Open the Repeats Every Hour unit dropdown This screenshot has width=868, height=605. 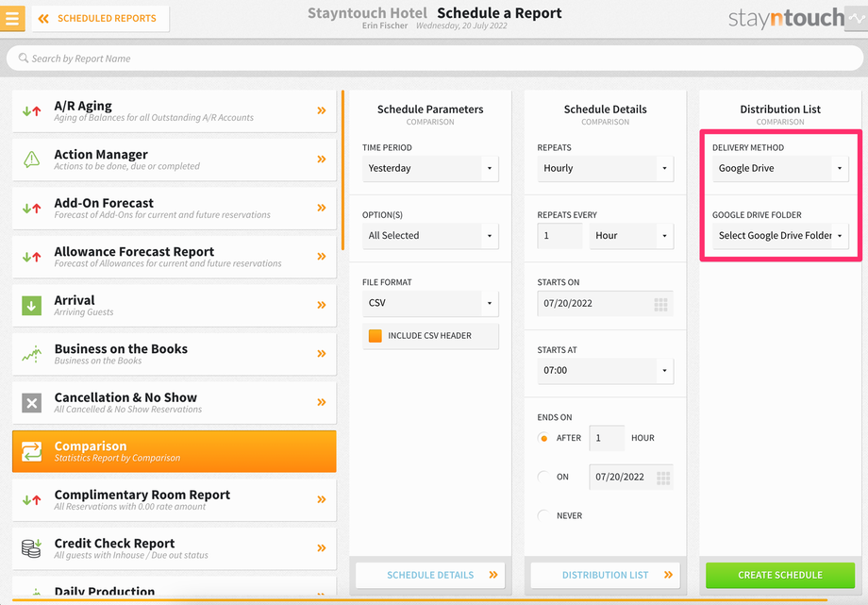coord(631,235)
